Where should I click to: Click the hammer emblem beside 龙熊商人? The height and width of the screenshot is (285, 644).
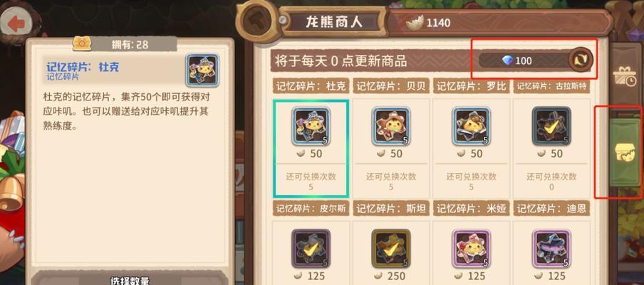point(257,19)
